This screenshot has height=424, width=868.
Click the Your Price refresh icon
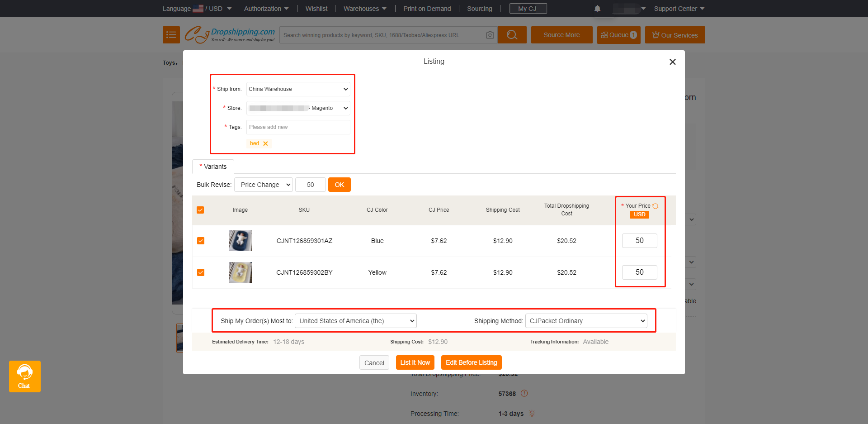coord(655,206)
